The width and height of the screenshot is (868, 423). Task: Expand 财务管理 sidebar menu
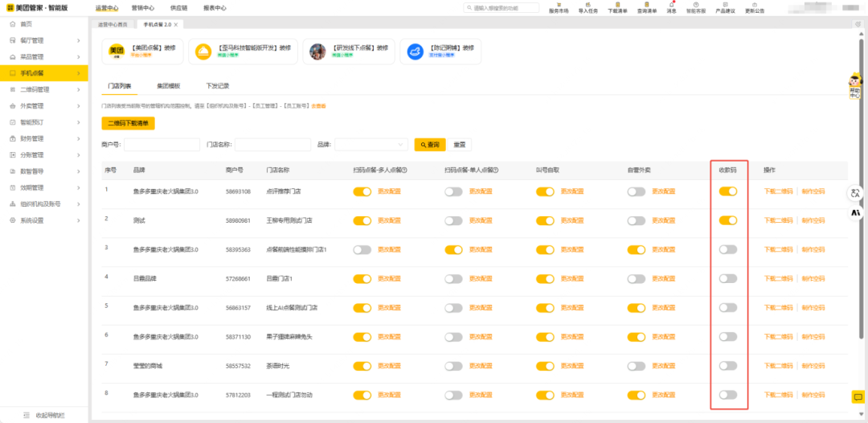44,138
